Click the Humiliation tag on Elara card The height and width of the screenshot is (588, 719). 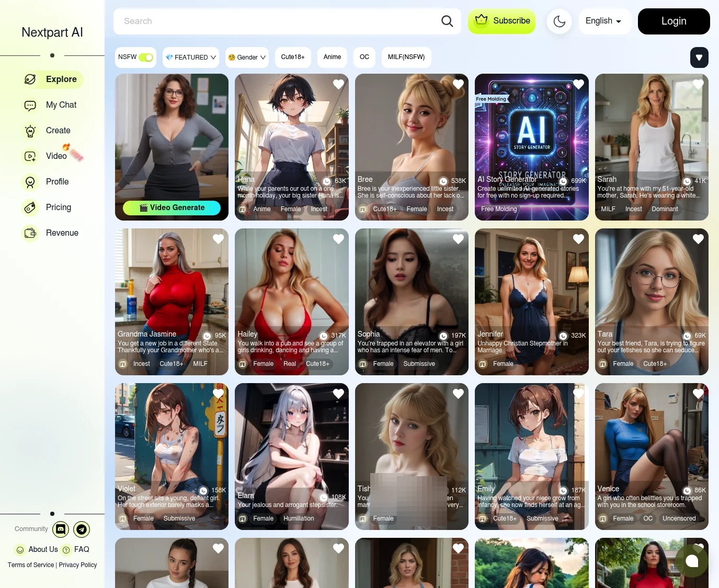[299, 518]
